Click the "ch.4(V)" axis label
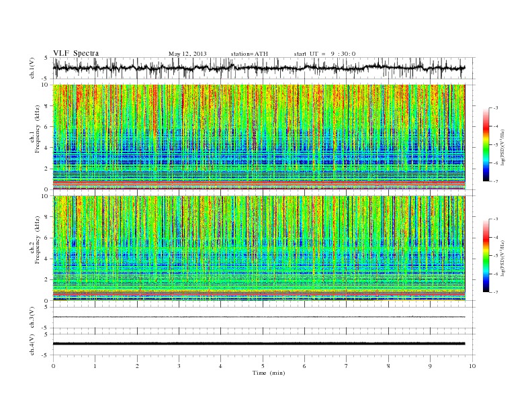The width and height of the screenshot is (532, 411). [x=32, y=345]
